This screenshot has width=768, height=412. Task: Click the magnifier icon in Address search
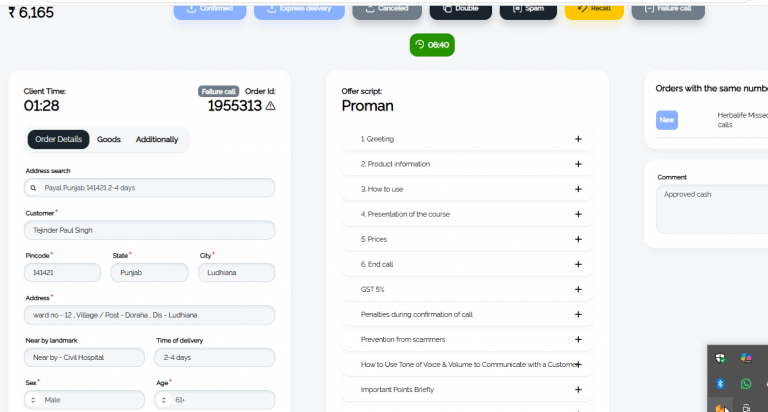pos(33,188)
